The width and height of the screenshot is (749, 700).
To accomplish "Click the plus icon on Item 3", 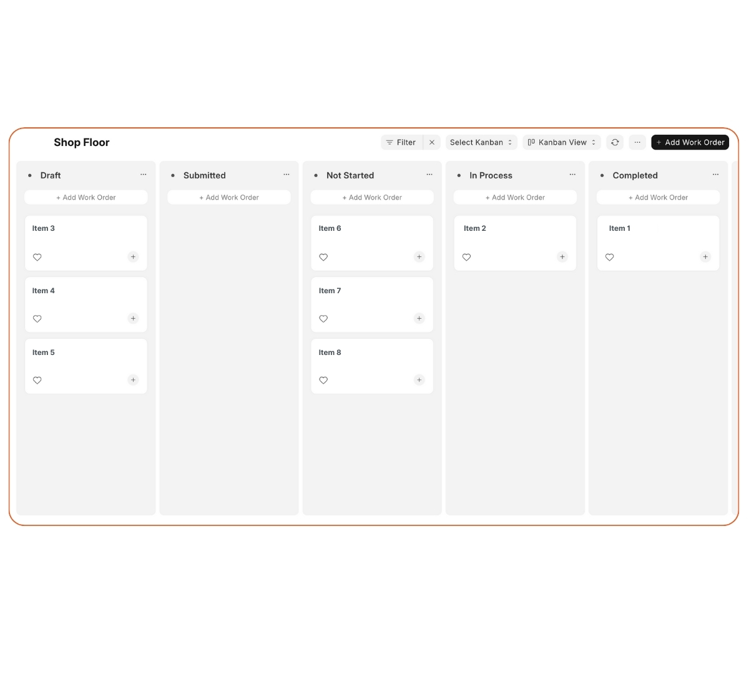I will [x=133, y=256].
